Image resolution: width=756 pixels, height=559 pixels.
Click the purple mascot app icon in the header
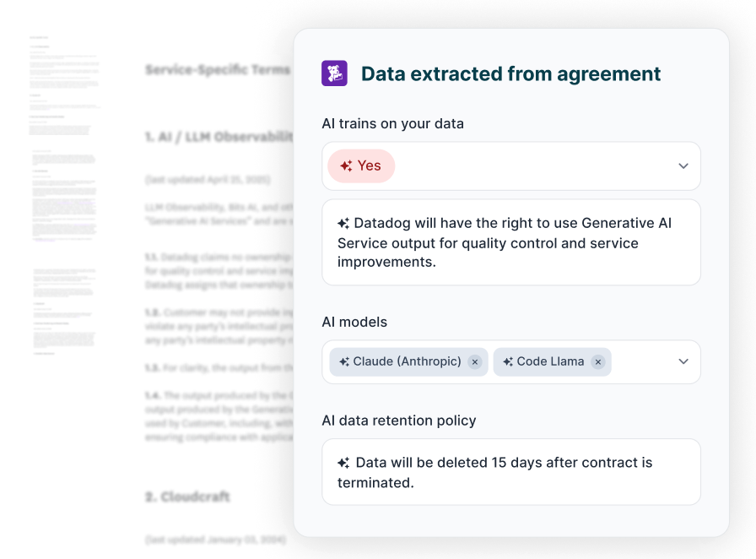pos(335,73)
